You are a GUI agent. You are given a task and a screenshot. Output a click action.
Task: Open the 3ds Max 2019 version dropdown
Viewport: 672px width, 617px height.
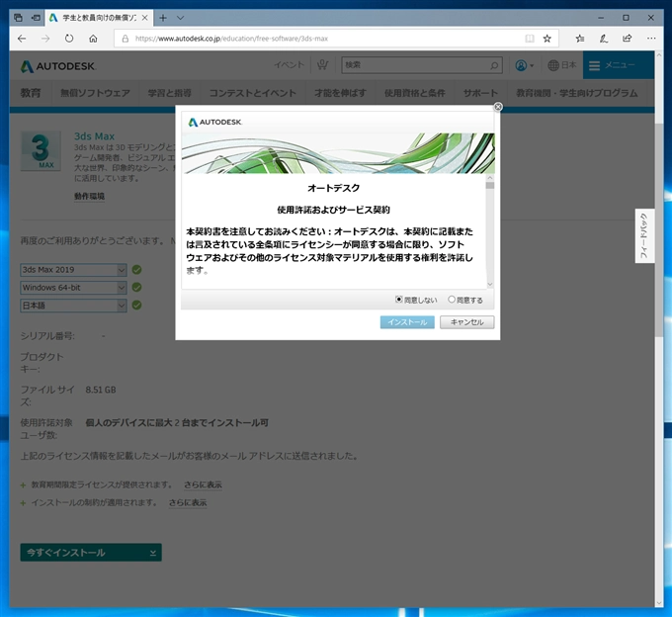pyautogui.click(x=73, y=270)
